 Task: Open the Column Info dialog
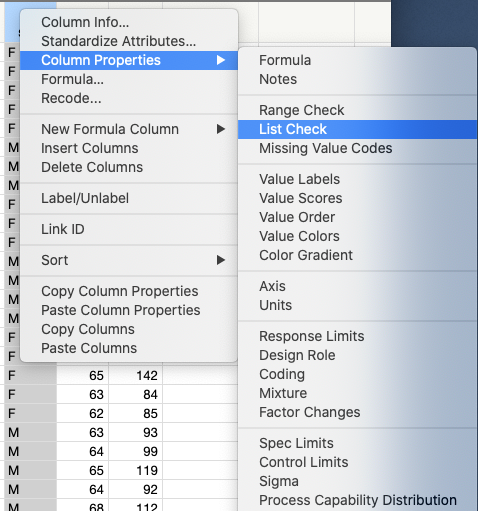point(85,22)
